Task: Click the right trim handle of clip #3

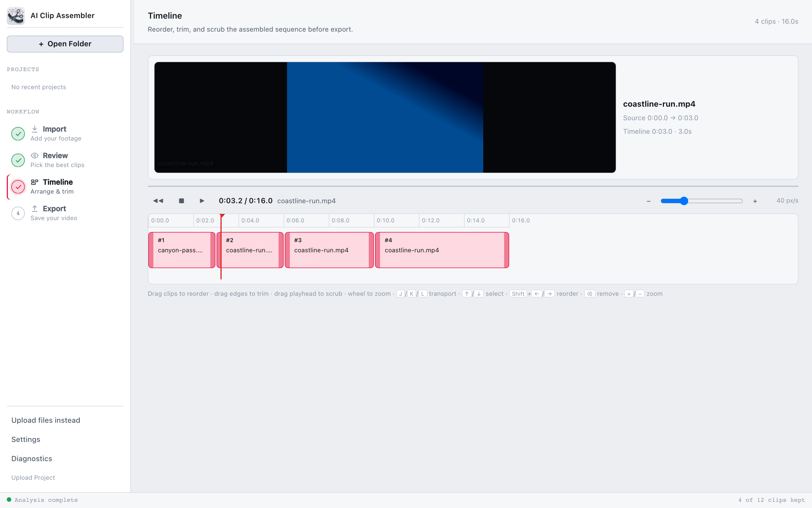Action: click(371, 250)
